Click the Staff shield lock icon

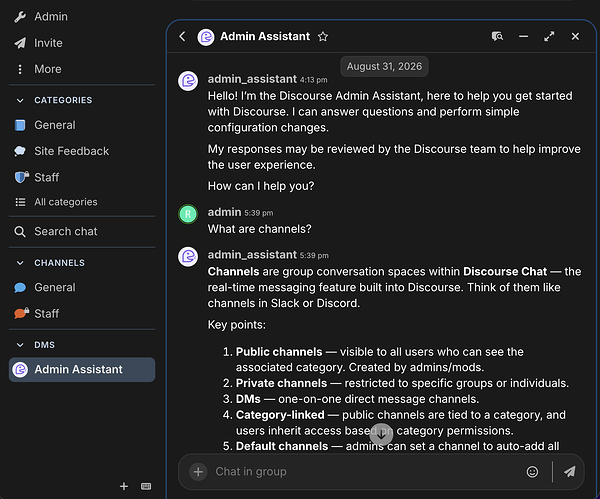click(21, 177)
